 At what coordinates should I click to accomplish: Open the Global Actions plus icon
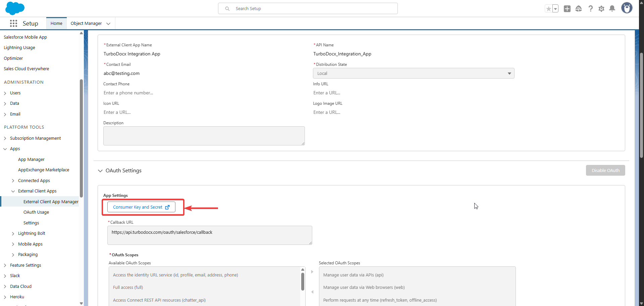tap(567, 9)
